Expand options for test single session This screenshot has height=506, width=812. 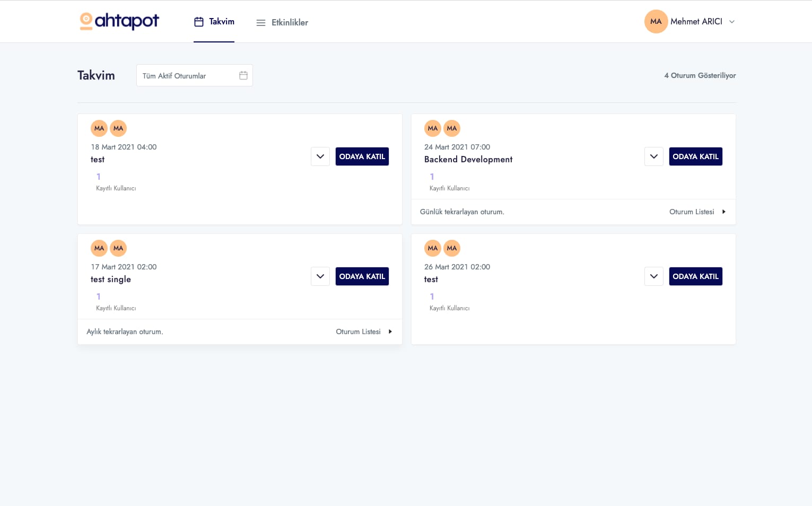tap(320, 276)
